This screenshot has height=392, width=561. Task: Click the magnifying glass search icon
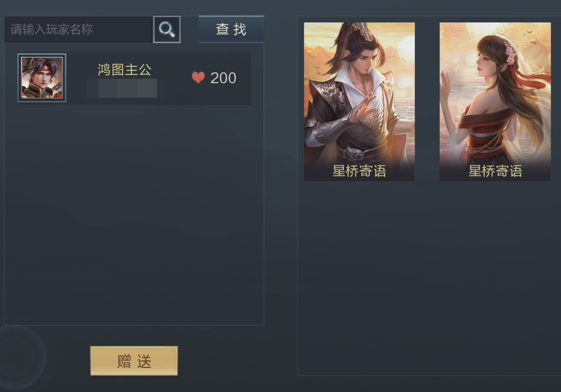pyautogui.click(x=167, y=29)
